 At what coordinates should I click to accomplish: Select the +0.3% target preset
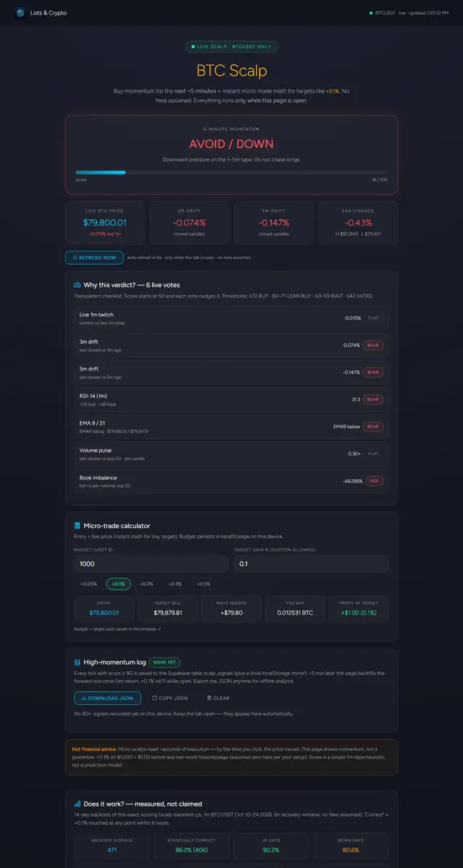[175, 584]
